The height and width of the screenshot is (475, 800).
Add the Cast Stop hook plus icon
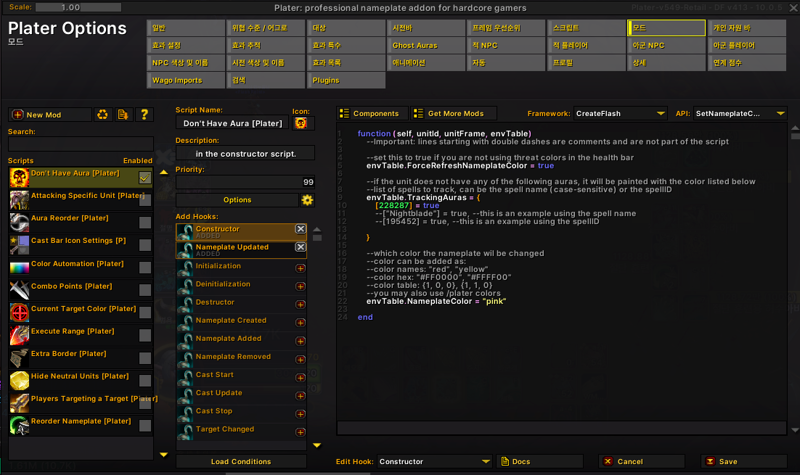[x=301, y=414]
